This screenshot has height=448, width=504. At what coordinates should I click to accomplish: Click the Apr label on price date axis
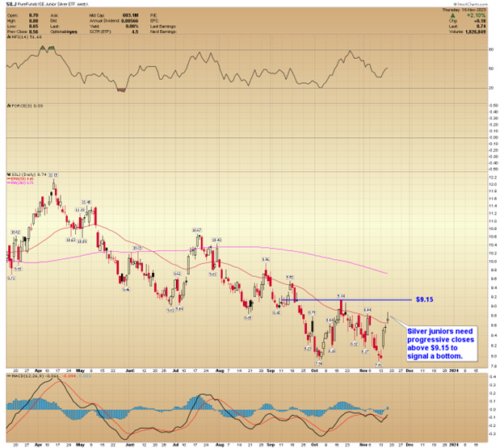[x=38, y=371]
